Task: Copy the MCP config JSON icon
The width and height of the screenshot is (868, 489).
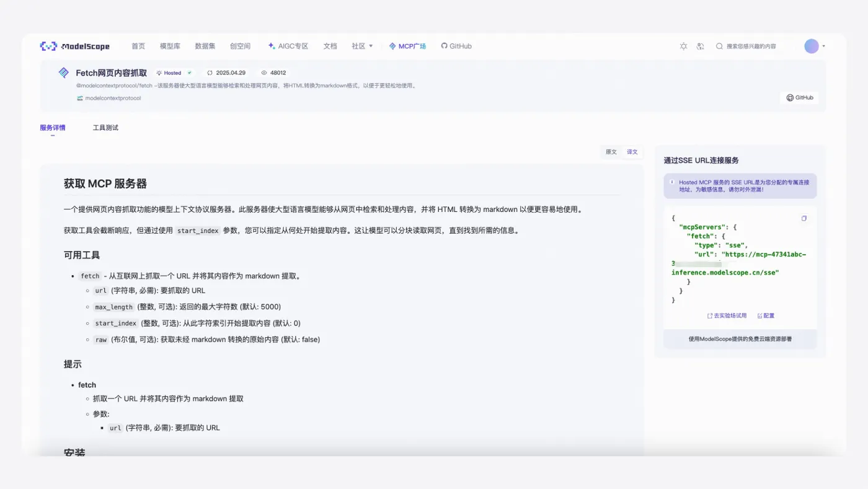Action: (804, 218)
